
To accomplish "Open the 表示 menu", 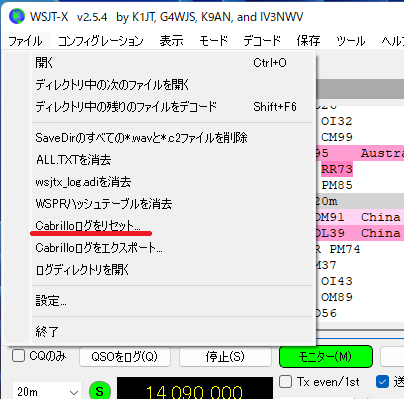I will [x=171, y=41].
